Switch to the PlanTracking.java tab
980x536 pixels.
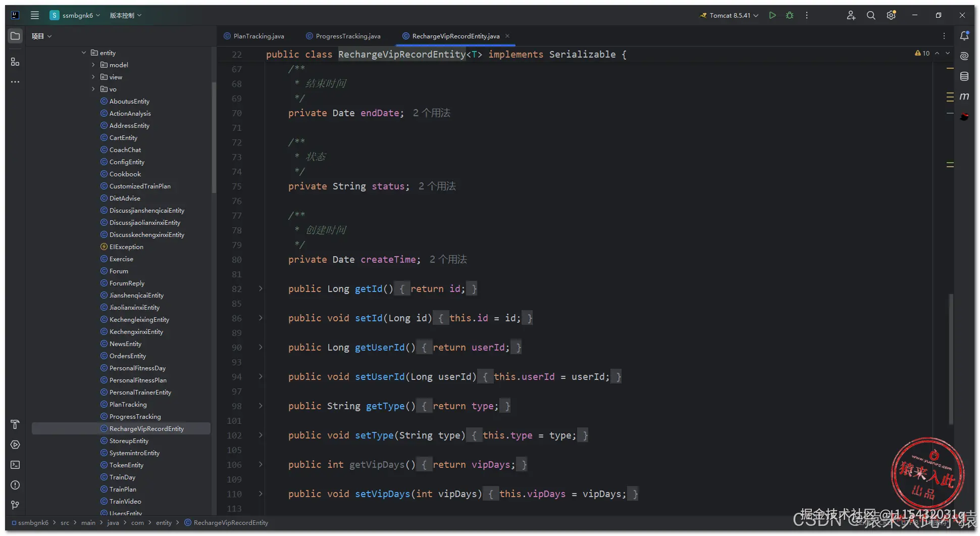point(254,36)
